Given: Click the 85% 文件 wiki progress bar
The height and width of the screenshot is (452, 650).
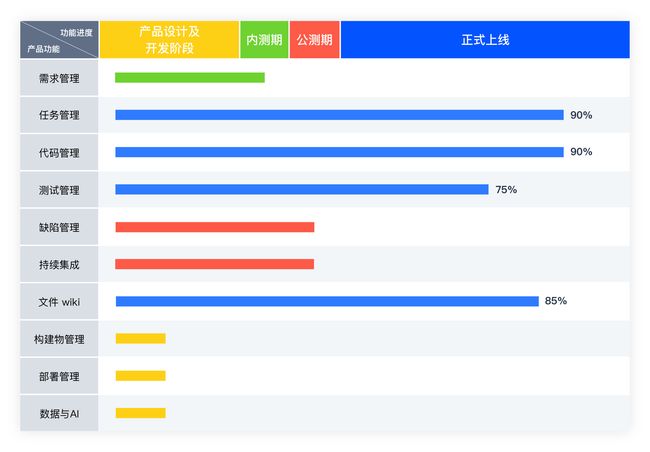Looking at the screenshot, I should click(327, 301).
